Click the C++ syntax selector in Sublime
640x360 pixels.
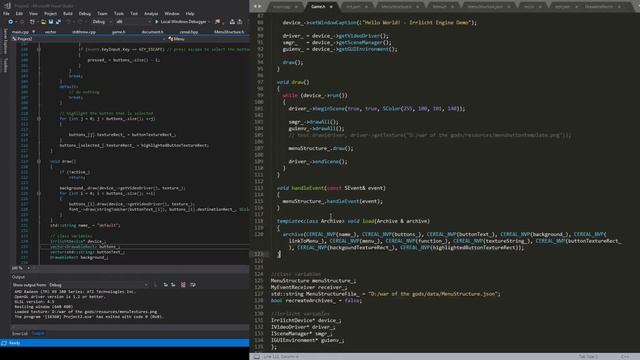(x=624, y=357)
